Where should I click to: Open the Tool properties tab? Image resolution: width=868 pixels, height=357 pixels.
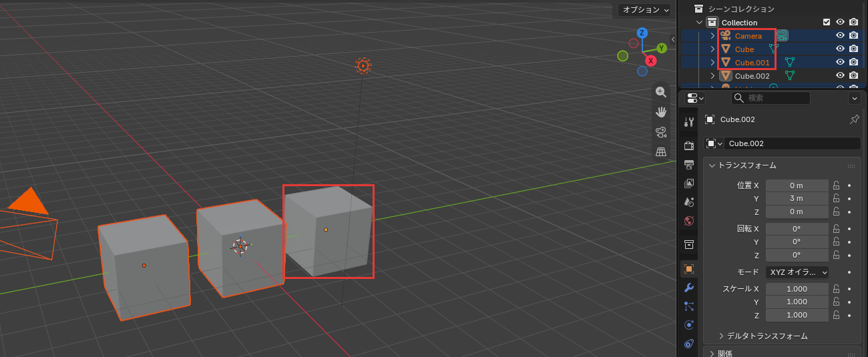(689, 121)
